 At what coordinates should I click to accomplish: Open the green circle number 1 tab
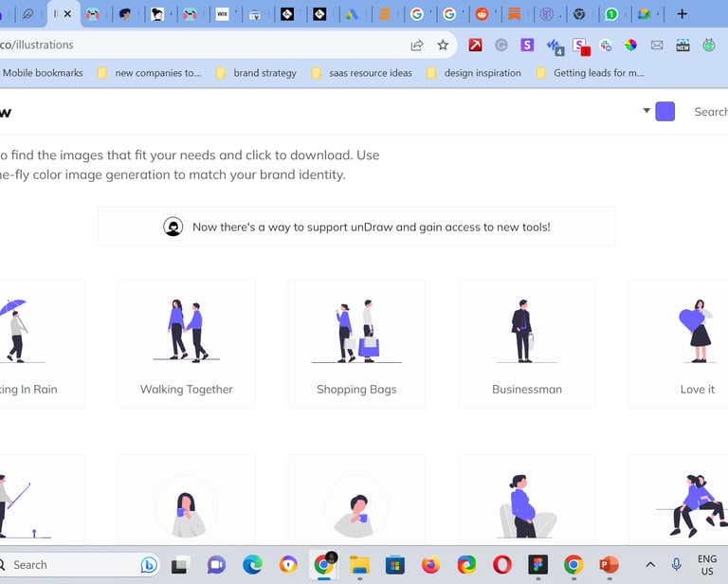click(612, 14)
